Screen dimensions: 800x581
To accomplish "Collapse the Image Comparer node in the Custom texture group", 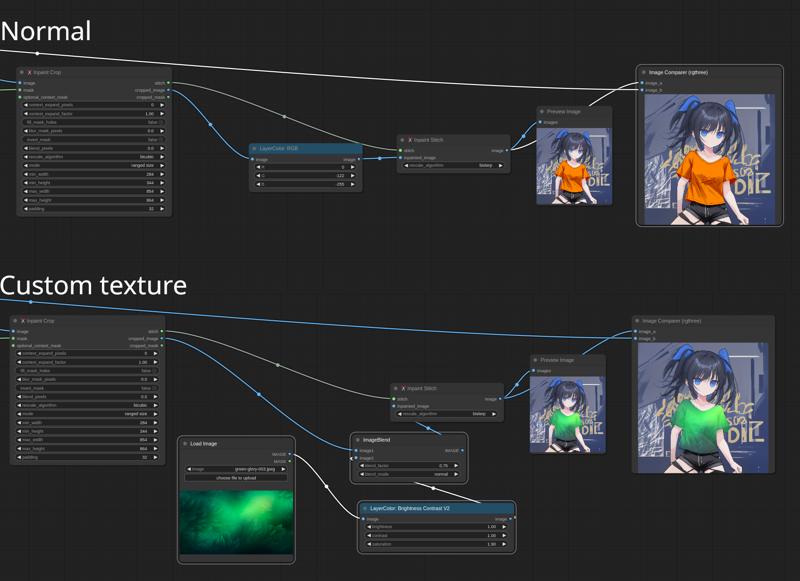I will [x=637, y=321].
